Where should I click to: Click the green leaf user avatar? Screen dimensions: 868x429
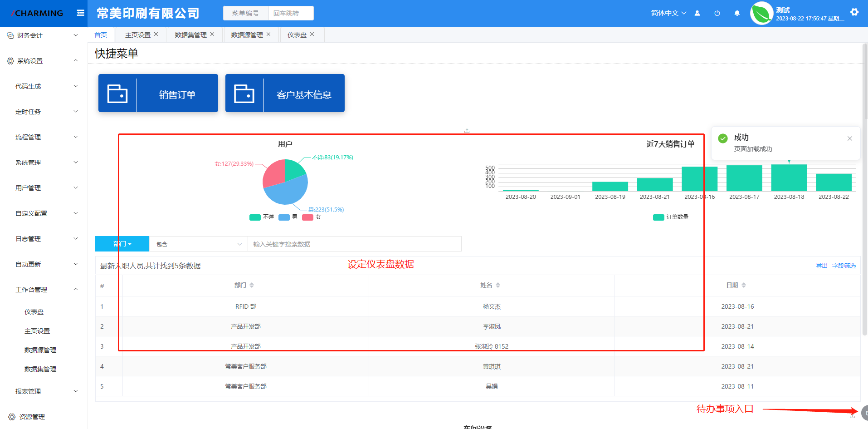pyautogui.click(x=761, y=13)
